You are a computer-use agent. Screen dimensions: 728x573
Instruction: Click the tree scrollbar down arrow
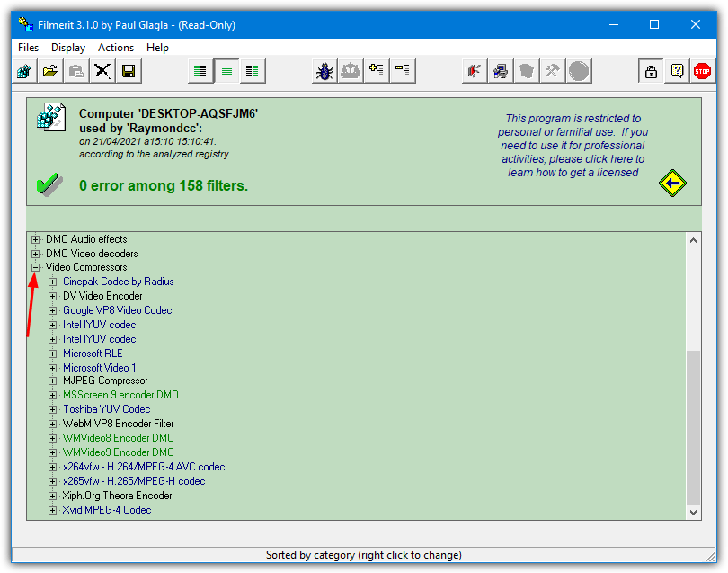click(693, 512)
